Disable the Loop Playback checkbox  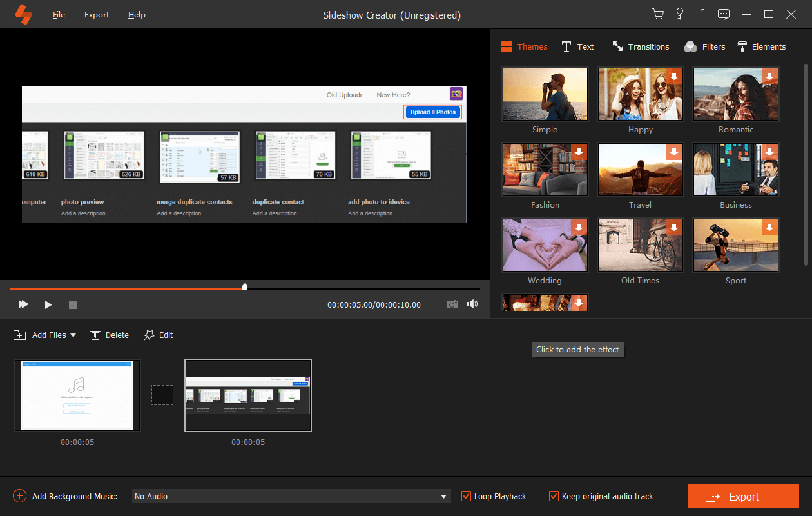[x=466, y=496]
